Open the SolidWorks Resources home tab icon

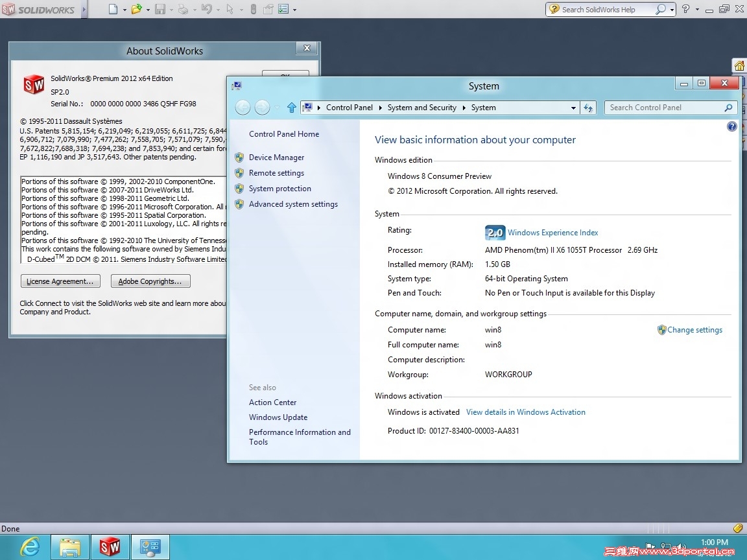(739, 65)
